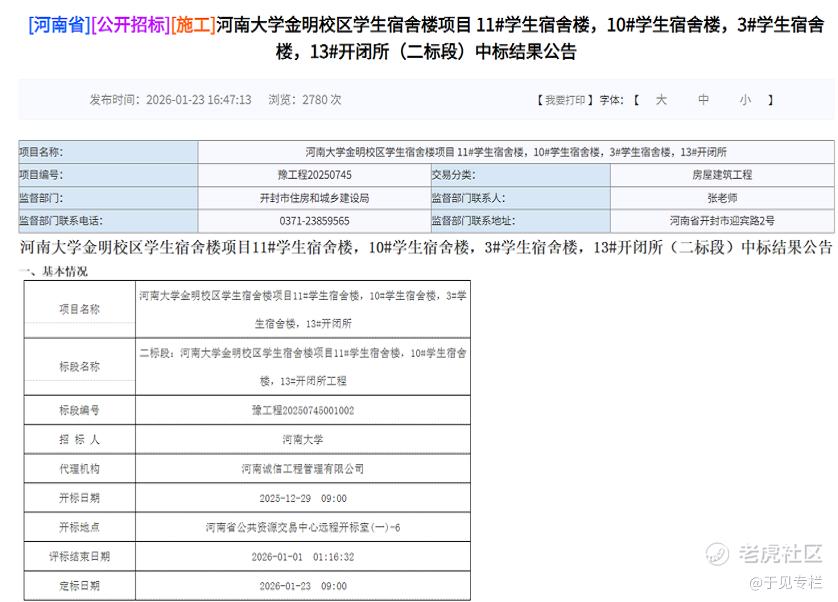This screenshot has height=602, width=838.
Task: Select contact person 张老师
Action: point(722,198)
